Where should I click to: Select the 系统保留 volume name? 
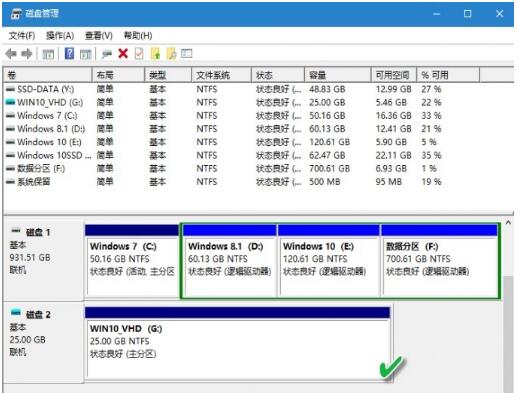pos(34,182)
